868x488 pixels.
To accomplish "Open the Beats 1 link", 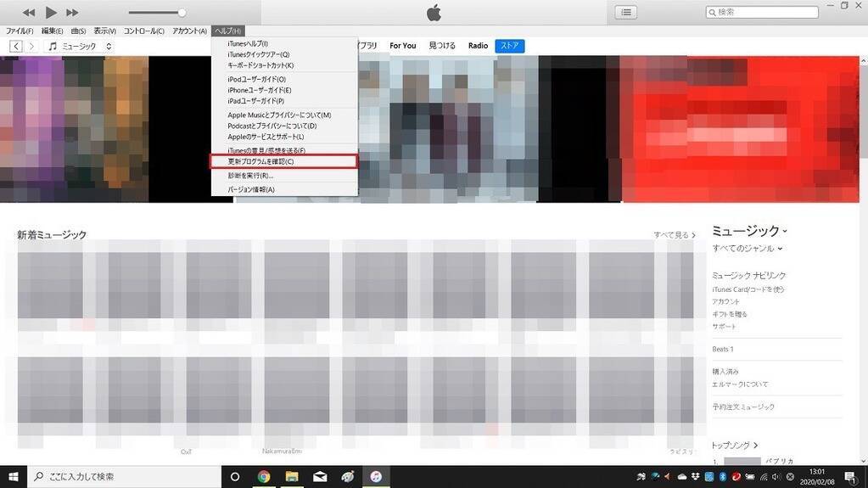I will [x=722, y=349].
